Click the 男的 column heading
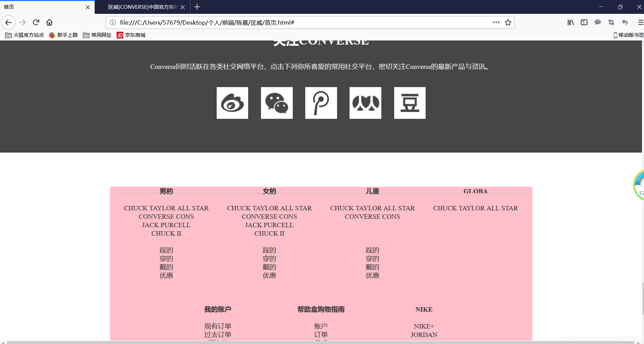Image resolution: width=644 pixels, height=344 pixels. pos(166,191)
